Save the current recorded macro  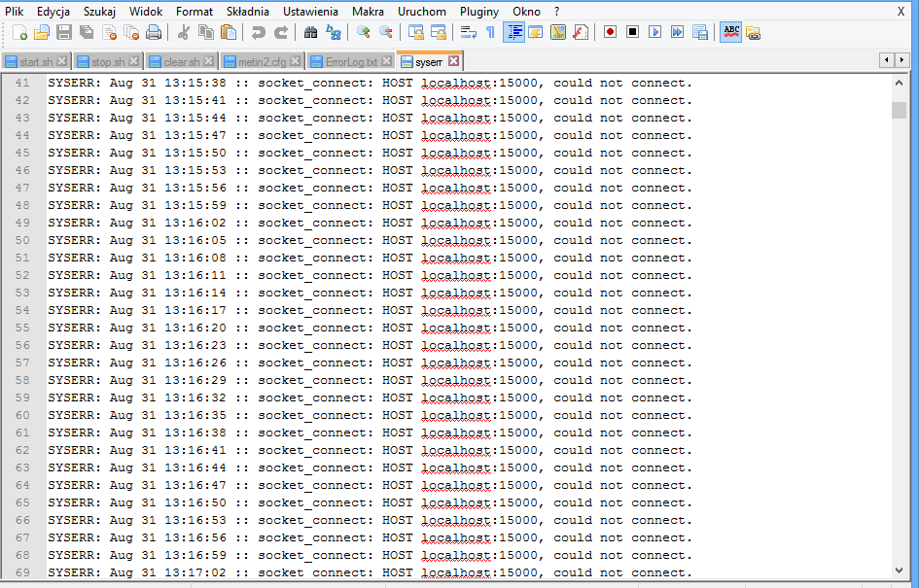(x=700, y=33)
